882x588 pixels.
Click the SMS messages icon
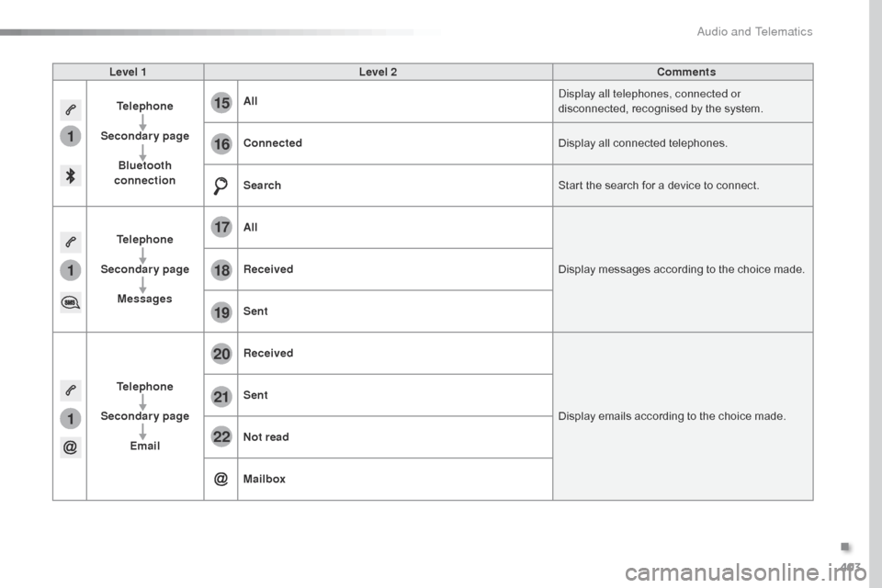click(x=70, y=301)
